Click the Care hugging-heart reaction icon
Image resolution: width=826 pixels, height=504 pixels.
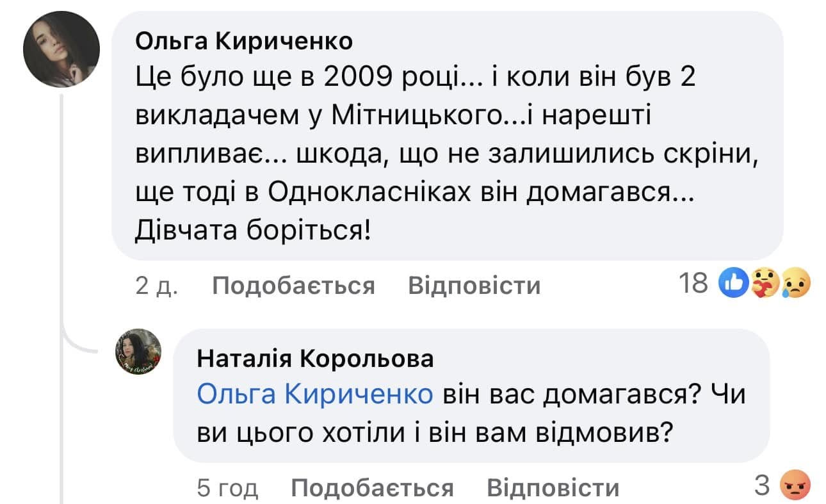(764, 283)
